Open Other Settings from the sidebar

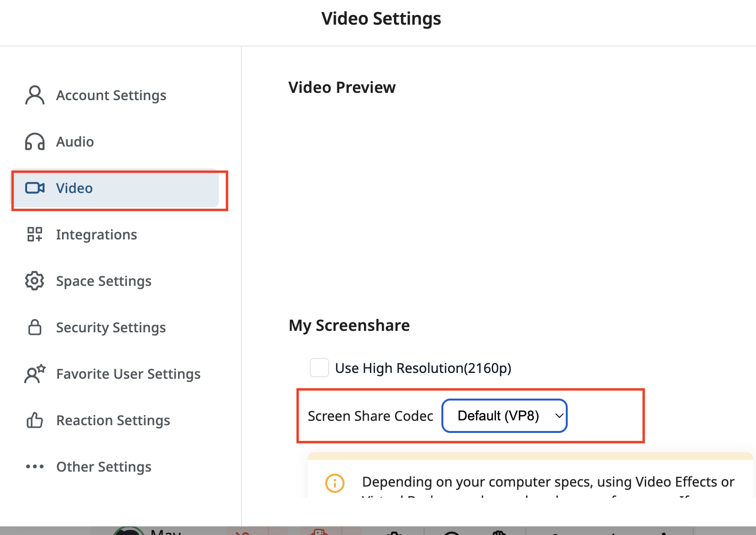[x=104, y=467]
